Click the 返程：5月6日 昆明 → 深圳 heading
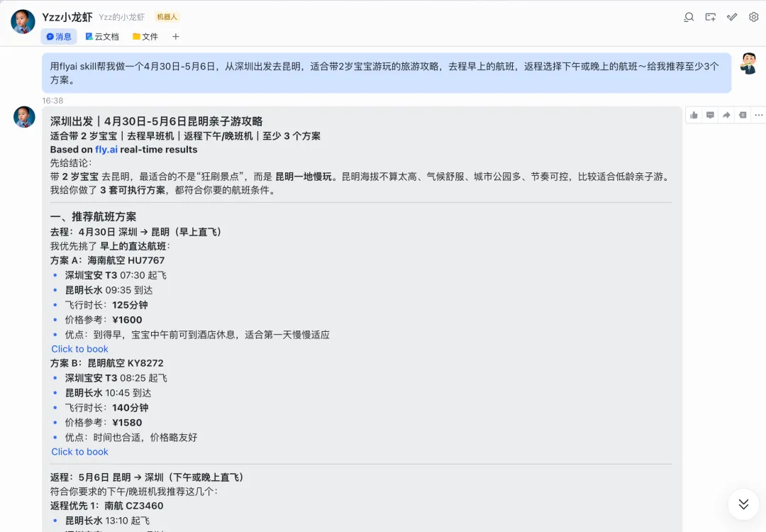Viewport: 766px width, 532px height. pyautogui.click(x=147, y=477)
